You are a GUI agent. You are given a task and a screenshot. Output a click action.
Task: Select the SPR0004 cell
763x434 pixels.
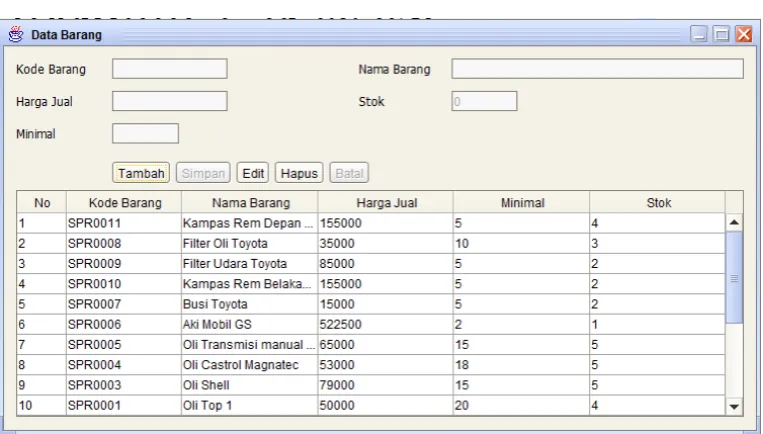click(124, 365)
